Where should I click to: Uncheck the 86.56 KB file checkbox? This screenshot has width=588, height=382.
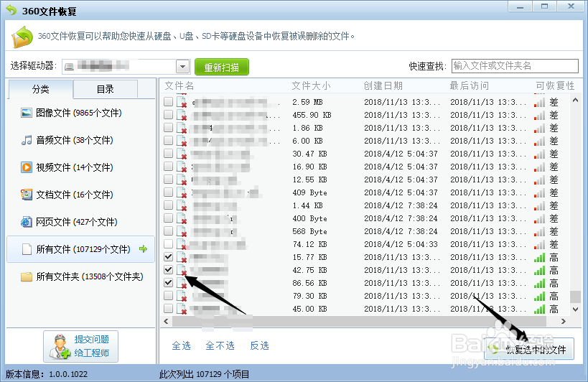169,283
